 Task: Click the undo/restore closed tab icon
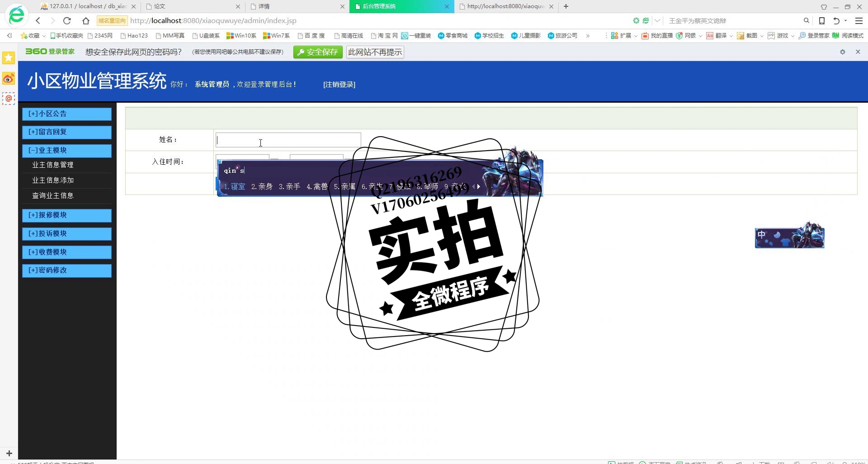point(836,21)
